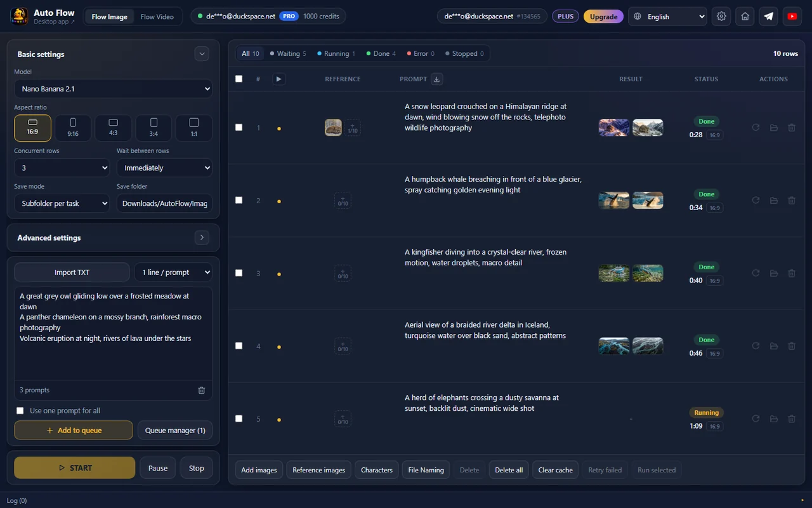Viewport: 812px width, 508px height.
Task: Open folder for the snow leopard row
Action: coord(774,128)
